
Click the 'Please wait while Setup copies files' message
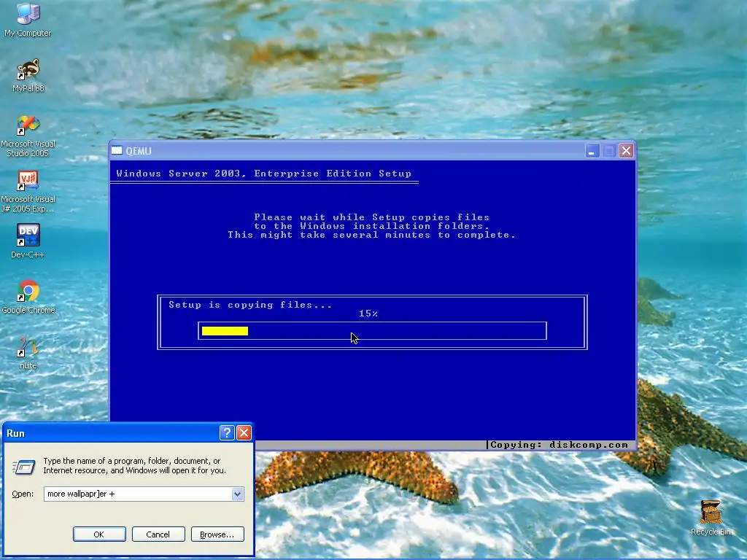[371, 217]
